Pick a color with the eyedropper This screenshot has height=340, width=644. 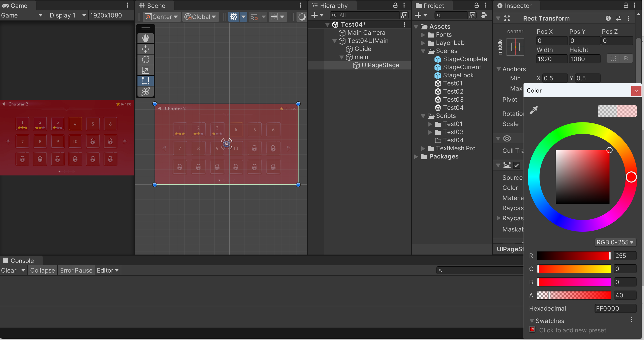[534, 110]
